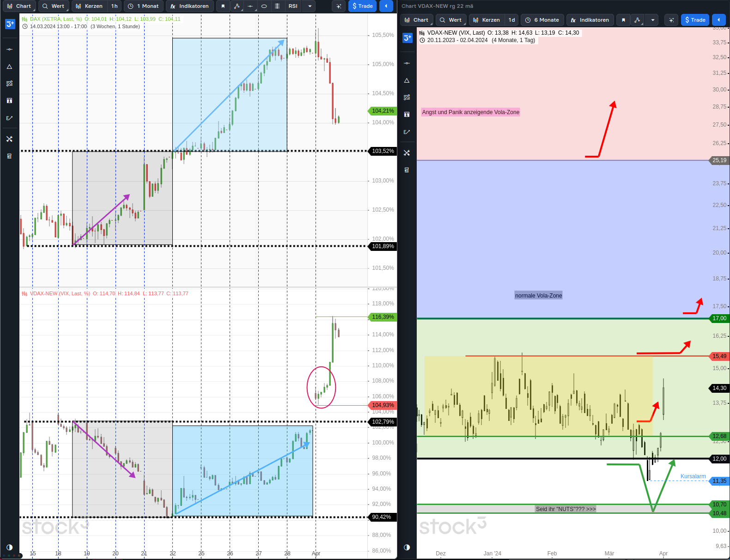Open the Chart menu in left window
The width and height of the screenshot is (730, 560).
[x=19, y=6]
